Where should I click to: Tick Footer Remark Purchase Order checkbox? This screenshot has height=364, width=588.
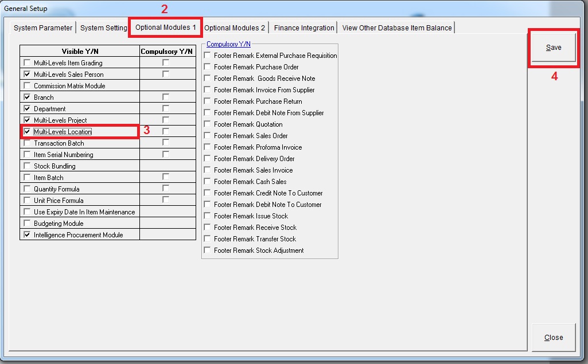point(208,67)
